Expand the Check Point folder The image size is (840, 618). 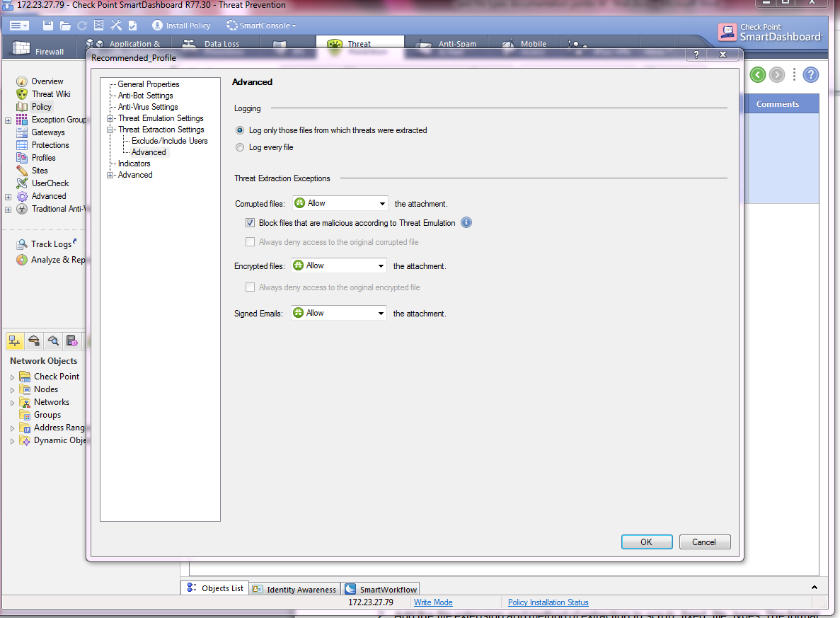click(x=12, y=377)
